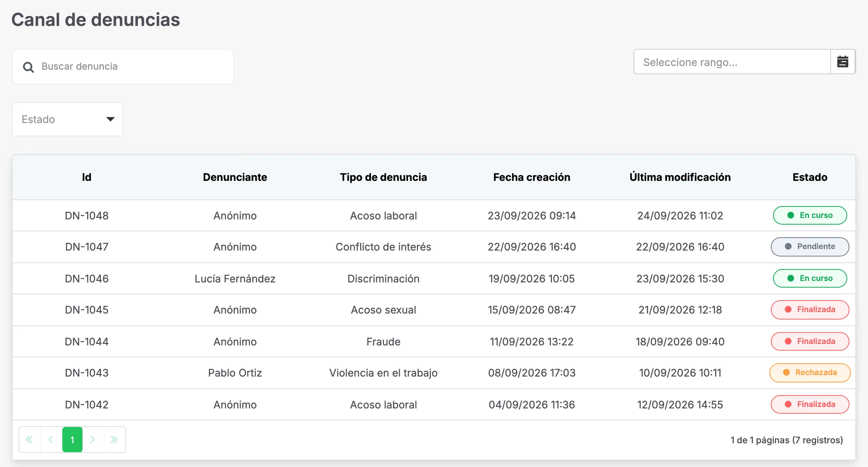This screenshot has height=467, width=868.
Task: Sort by Tipo de denuncia header
Action: click(384, 177)
